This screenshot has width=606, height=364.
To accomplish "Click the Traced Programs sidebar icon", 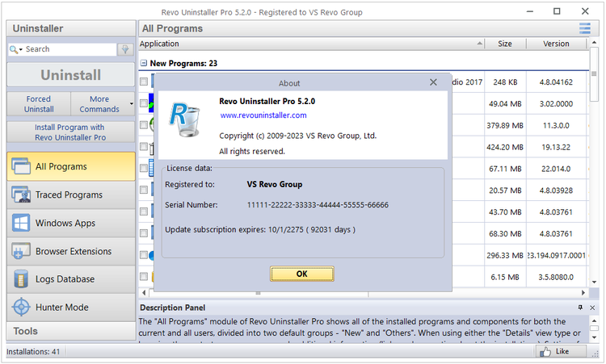I will [x=21, y=195].
